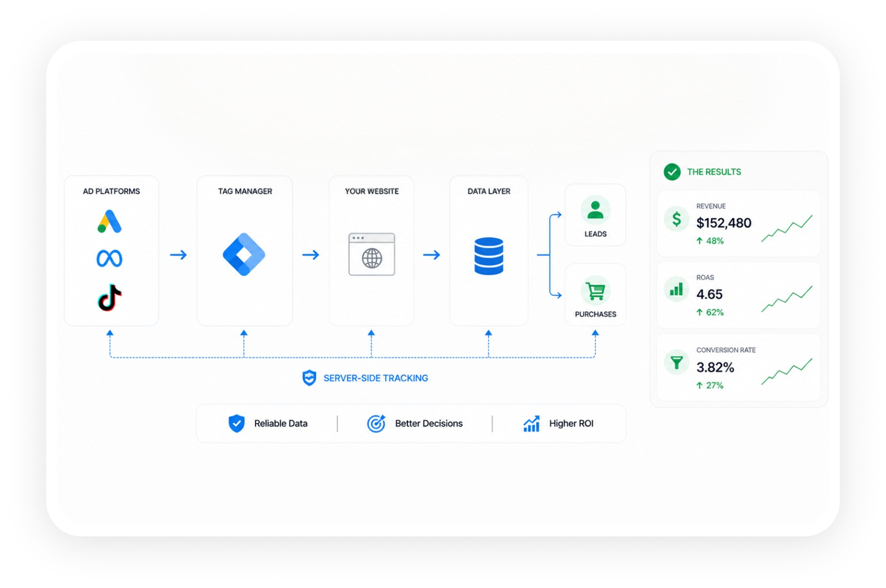Click the Leads person icon
This screenshot has width=886, height=588.
(x=596, y=210)
